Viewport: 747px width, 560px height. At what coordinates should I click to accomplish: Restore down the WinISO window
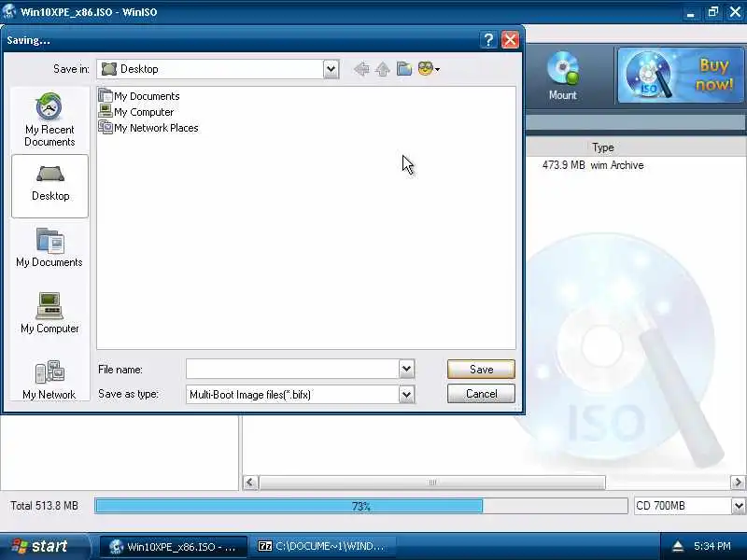coord(713,12)
